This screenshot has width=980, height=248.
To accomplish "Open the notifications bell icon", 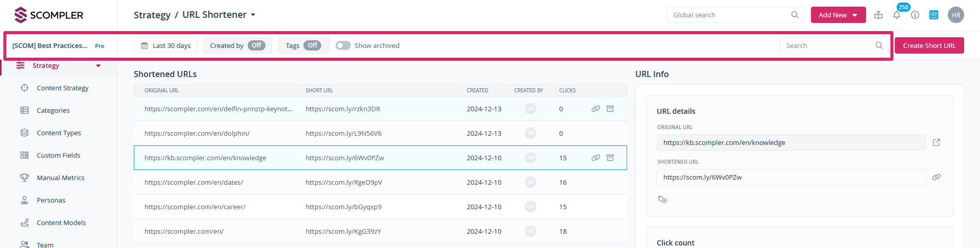I will [896, 15].
